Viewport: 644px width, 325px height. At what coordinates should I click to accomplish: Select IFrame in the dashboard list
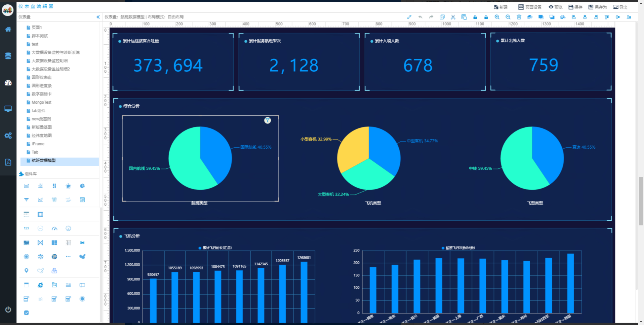[38, 144]
